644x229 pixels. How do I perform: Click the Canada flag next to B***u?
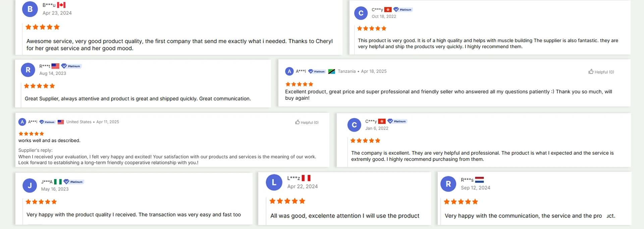tap(61, 5)
